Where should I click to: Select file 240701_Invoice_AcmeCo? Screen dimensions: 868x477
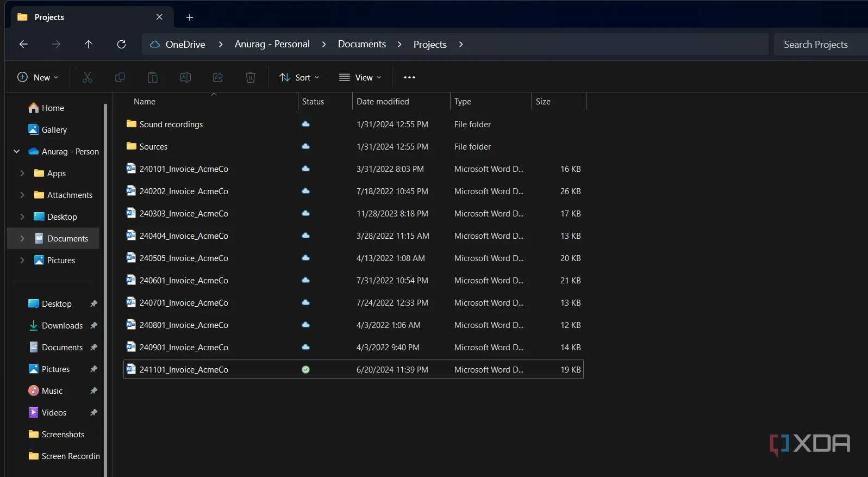tap(353, 302)
